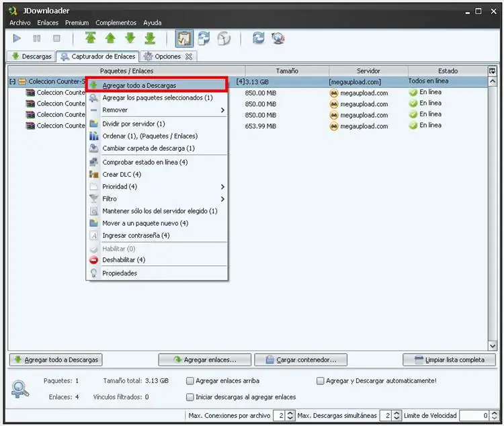Stop all downloads with the stop icon
This screenshot has height=426, width=504.
pyautogui.click(x=56, y=38)
